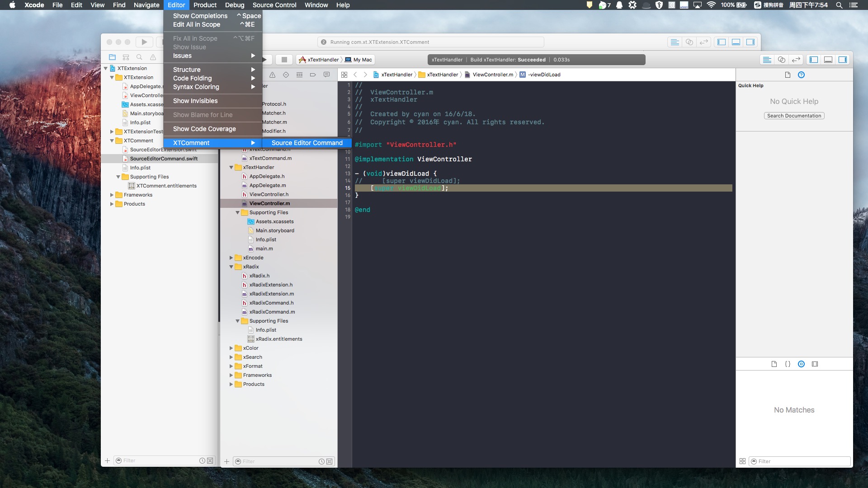Choose Source Editor Command submenu item
This screenshot has height=488, width=868.
point(307,143)
